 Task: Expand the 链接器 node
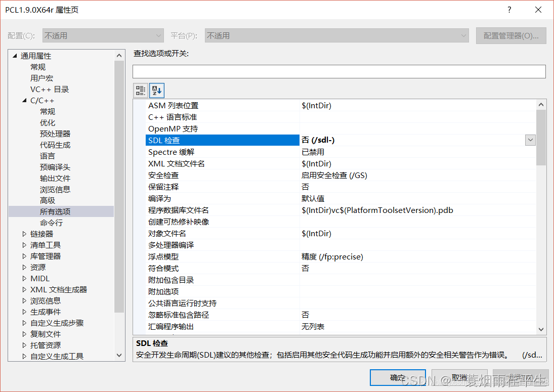[x=24, y=234]
